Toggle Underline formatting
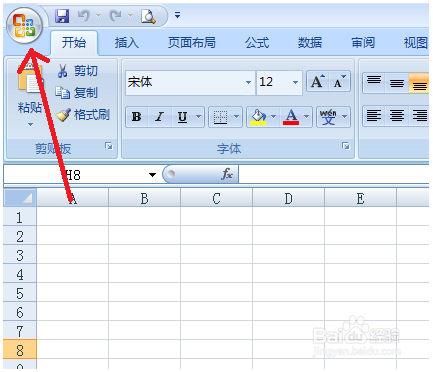433x372 pixels. tap(182, 117)
